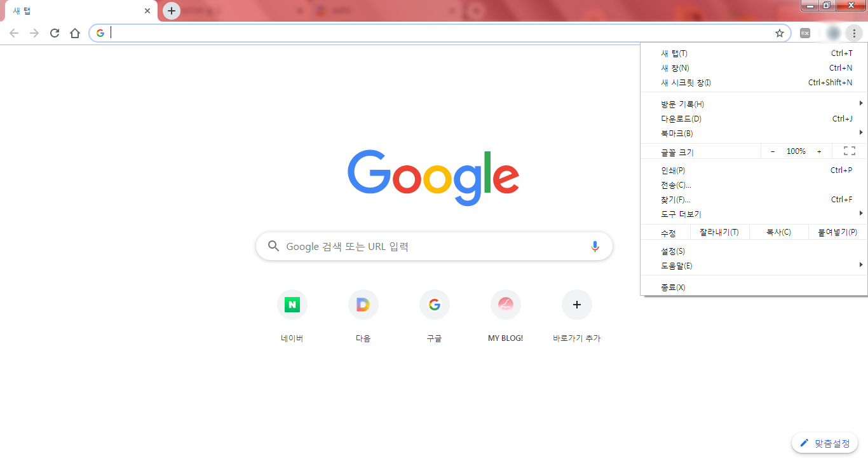Click the magnifier icon in the search box
Screen dimensions: 868x463
pos(274,246)
